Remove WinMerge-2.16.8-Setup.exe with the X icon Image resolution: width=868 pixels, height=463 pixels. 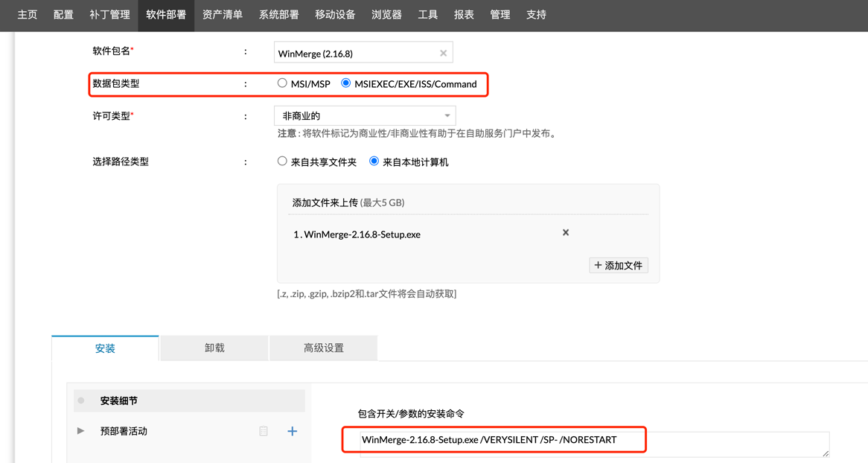click(x=566, y=232)
